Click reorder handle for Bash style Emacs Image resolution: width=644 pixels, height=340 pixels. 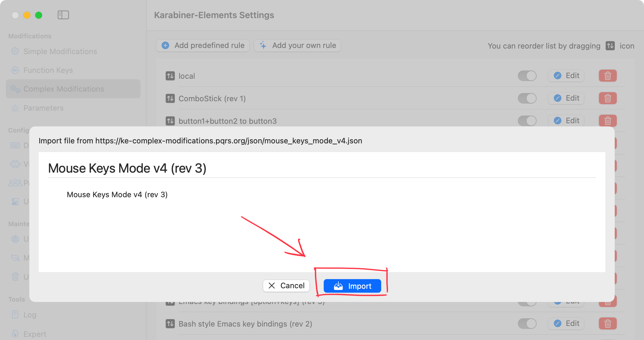pyautogui.click(x=170, y=324)
